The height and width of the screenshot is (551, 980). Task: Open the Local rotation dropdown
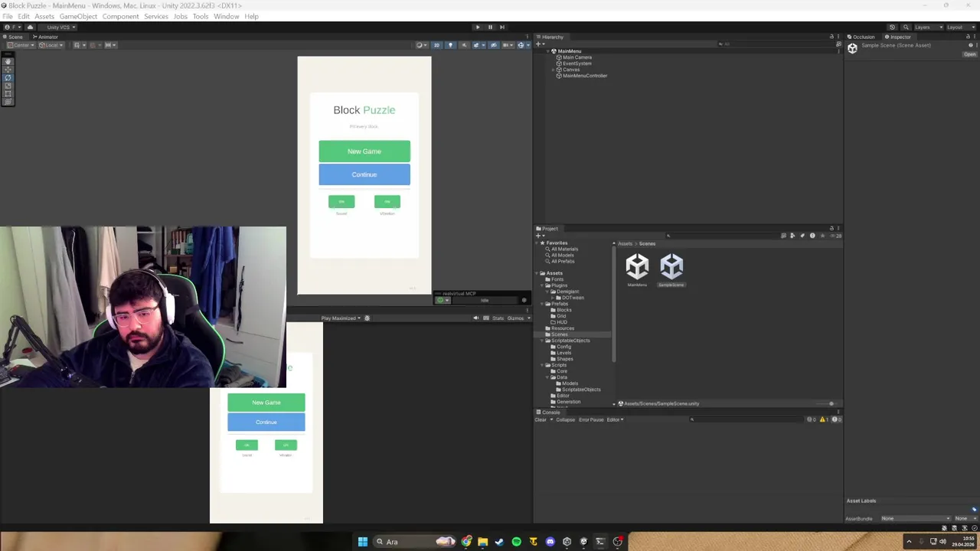tap(51, 45)
